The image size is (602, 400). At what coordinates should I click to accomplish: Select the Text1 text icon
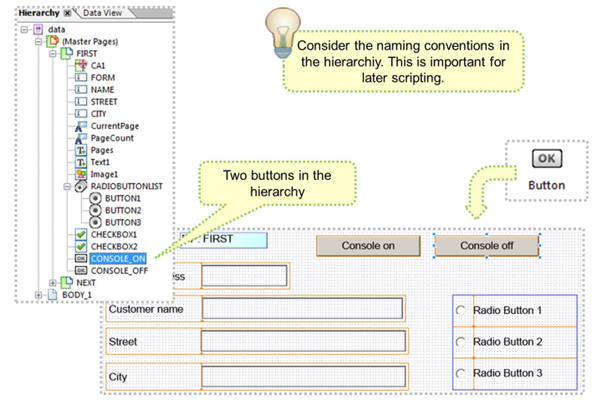coord(81,162)
